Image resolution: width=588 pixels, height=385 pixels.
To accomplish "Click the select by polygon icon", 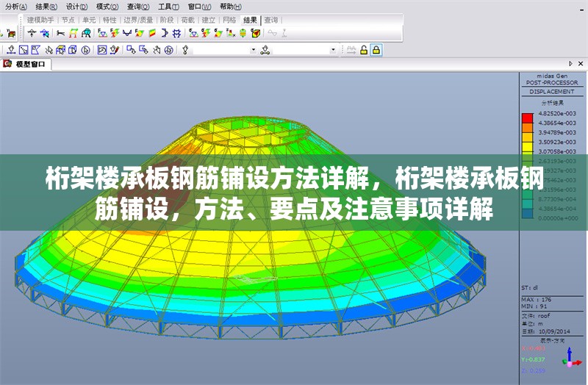I will tap(35, 50).
